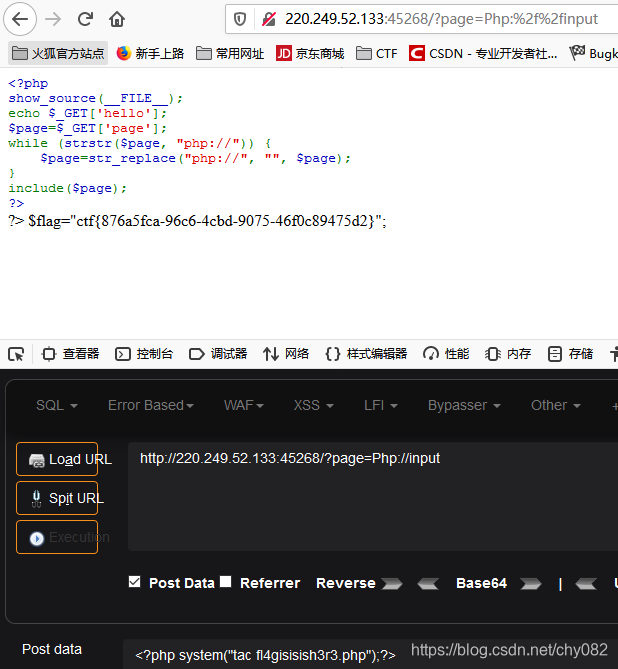The image size is (618, 669).
Task: Enable the Referrer checkbox
Action: click(x=226, y=582)
